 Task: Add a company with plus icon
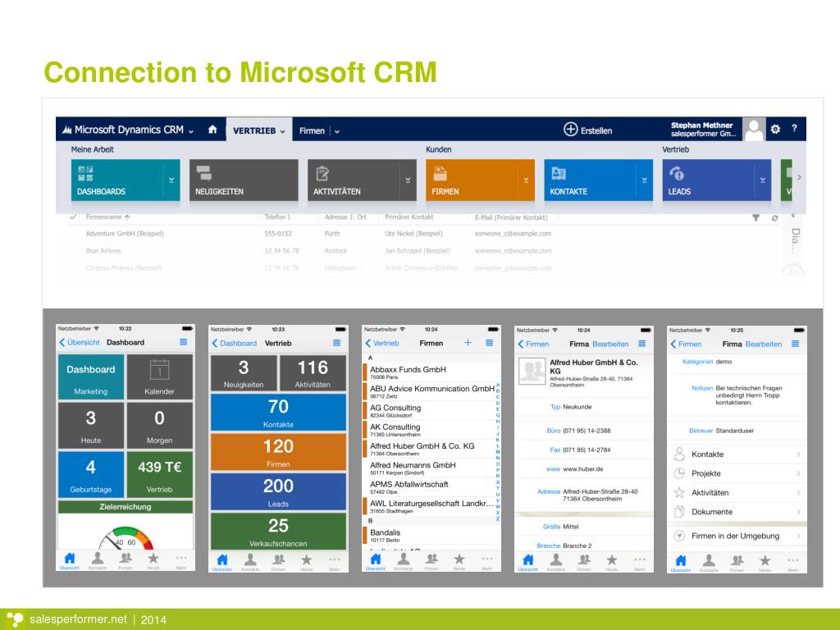click(468, 343)
